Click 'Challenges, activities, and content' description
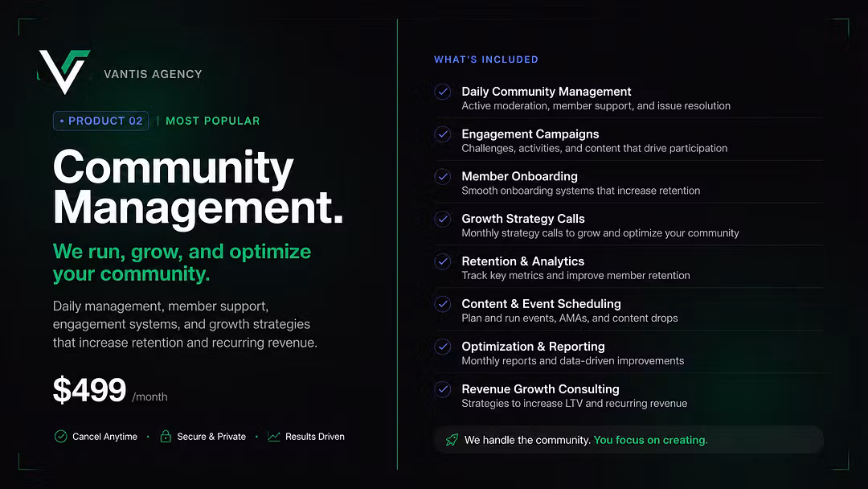 pyautogui.click(x=595, y=149)
